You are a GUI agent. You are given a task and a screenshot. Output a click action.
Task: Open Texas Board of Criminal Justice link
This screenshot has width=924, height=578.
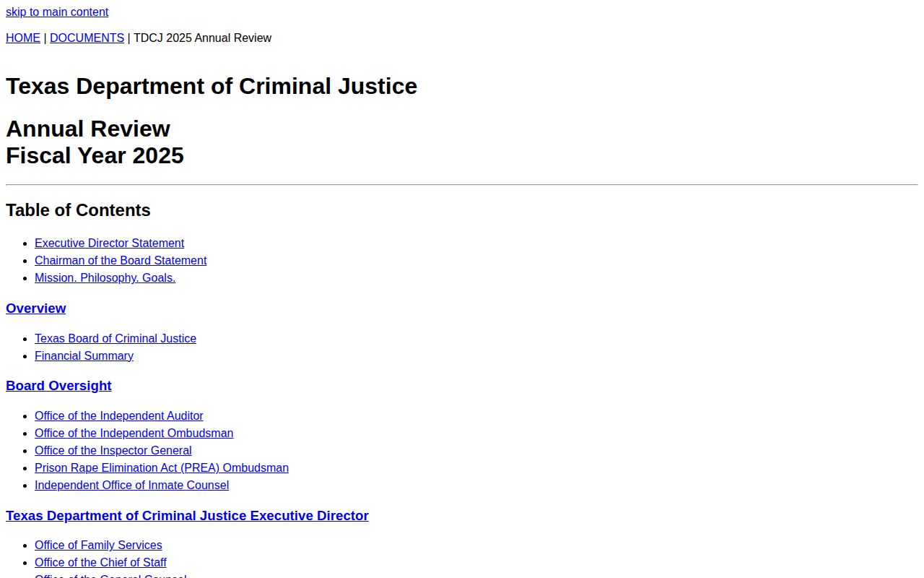point(115,339)
